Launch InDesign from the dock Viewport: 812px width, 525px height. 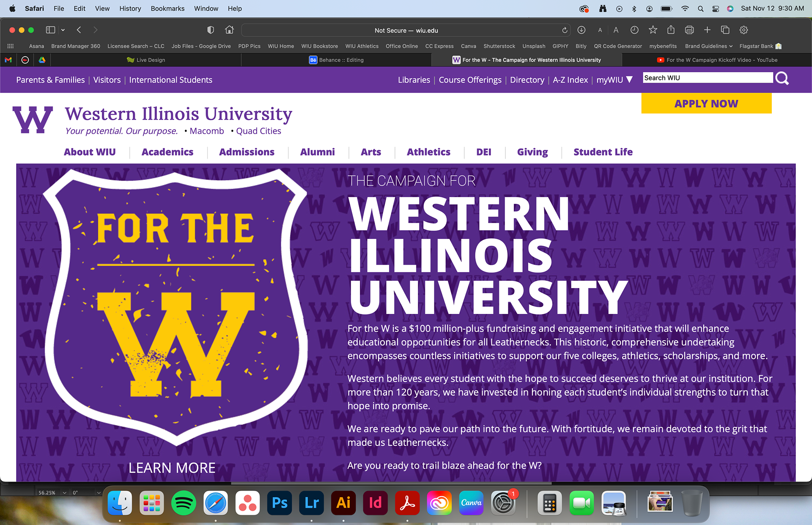(376, 503)
